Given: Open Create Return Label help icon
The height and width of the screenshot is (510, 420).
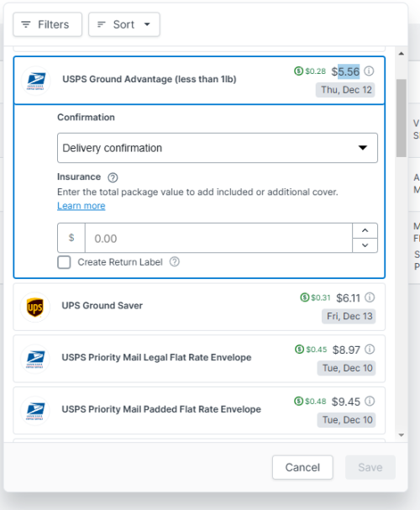Looking at the screenshot, I should (x=175, y=262).
